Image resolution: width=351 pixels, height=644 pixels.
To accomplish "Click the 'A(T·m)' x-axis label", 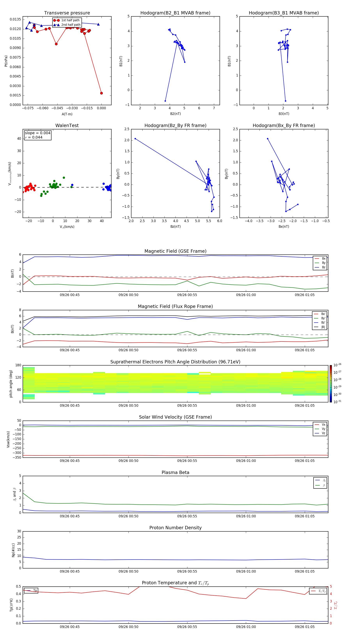I will [67, 114].
